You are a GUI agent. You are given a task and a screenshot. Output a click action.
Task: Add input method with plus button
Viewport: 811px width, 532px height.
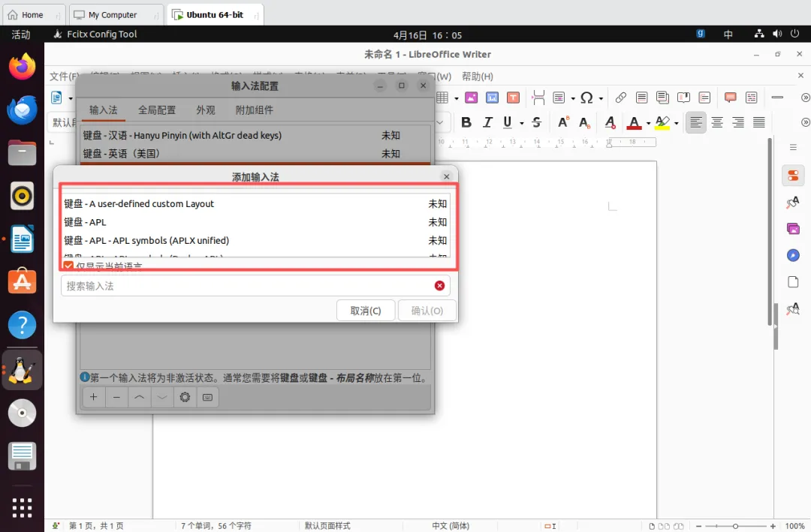pyautogui.click(x=94, y=397)
